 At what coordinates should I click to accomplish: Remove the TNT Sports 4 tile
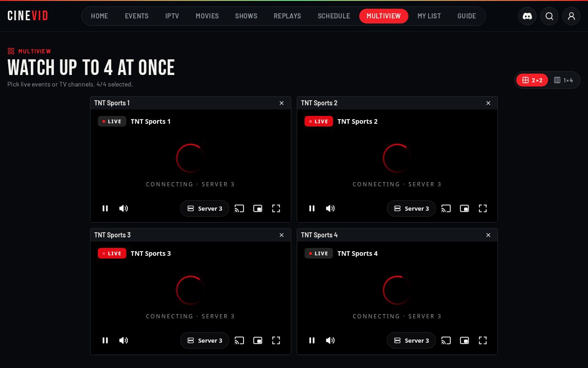[488, 235]
